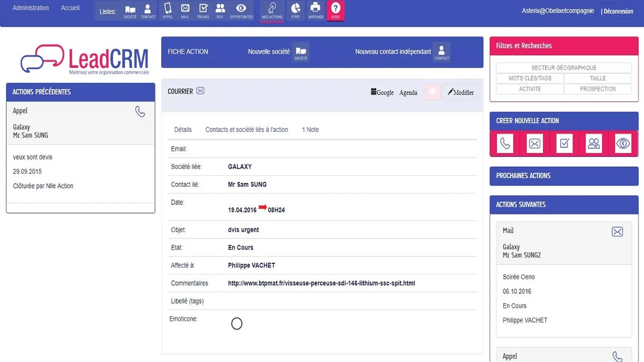Click the Nouveau contact indépendant icon

(x=442, y=52)
